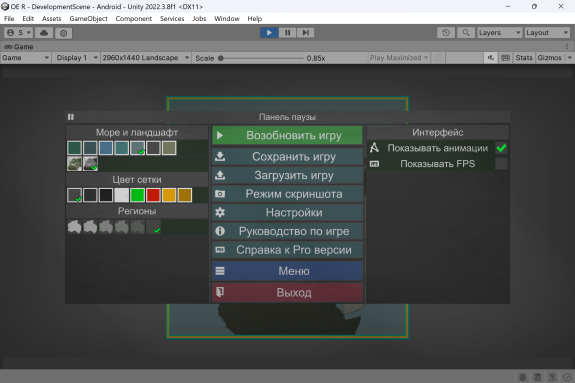Open the File menu
575x383 pixels.
tap(9, 18)
